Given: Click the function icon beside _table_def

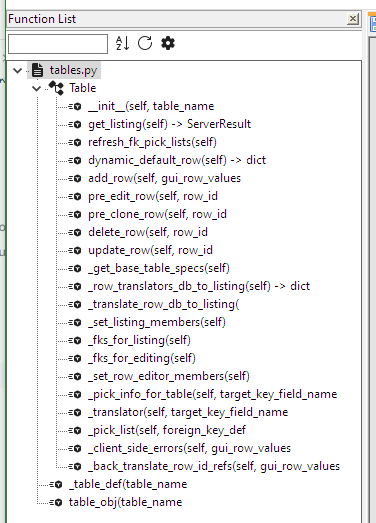Looking at the screenshot, I should pyautogui.click(x=56, y=484).
